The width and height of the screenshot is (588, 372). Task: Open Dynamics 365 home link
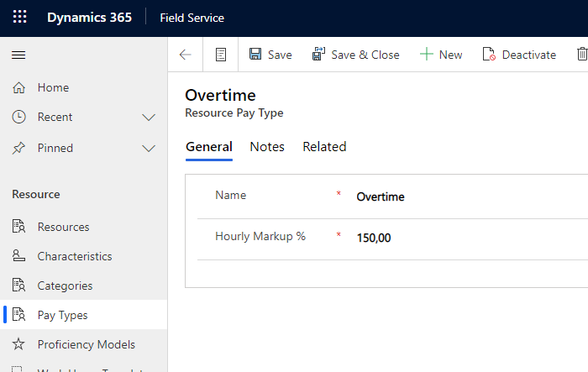coord(89,18)
